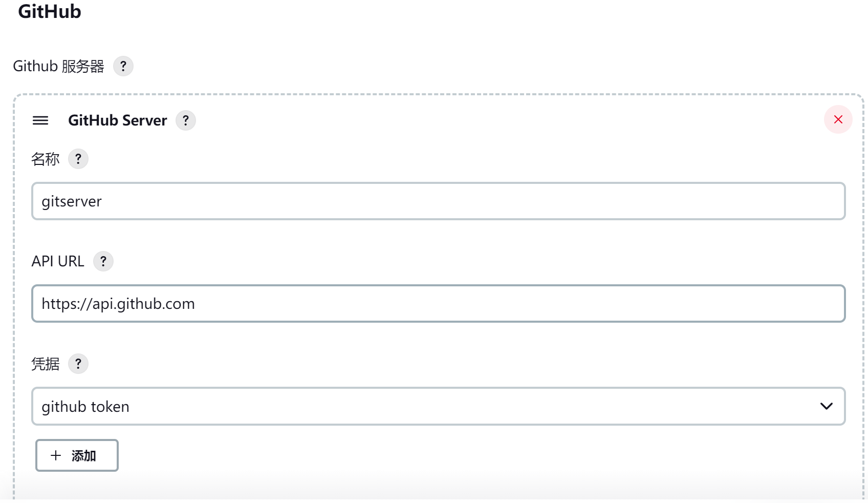Open help tooltip for 凭据 credentials

click(78, 364)
